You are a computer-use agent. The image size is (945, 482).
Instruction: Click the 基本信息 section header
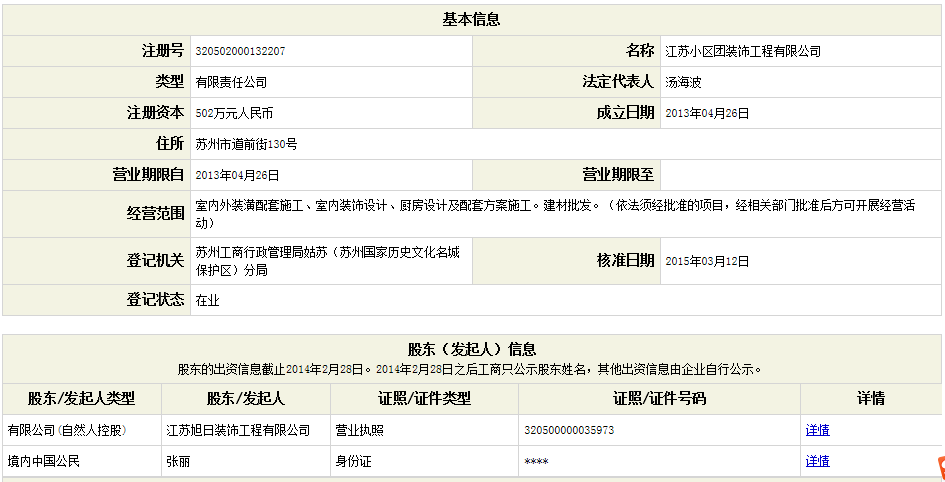click(x=471, y=19)
